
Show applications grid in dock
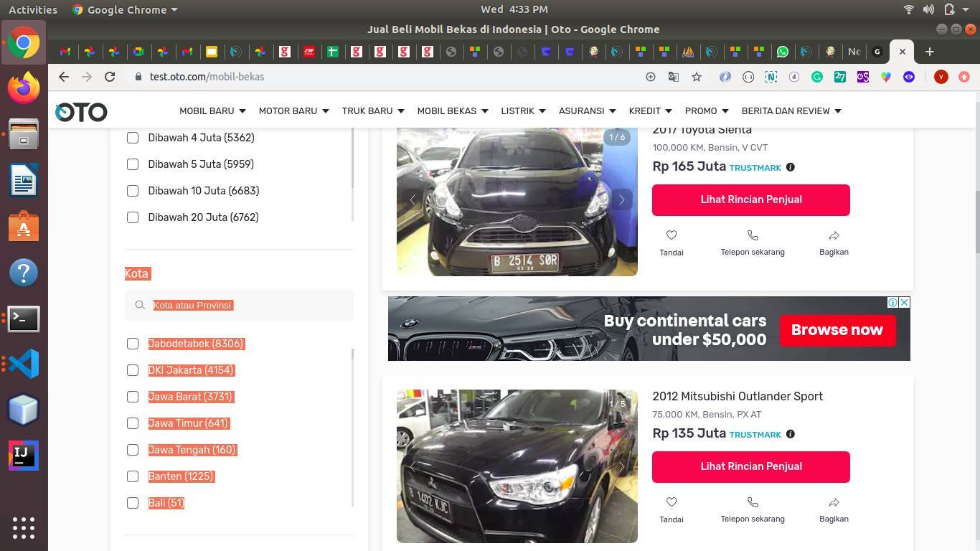click(x=24, y=527)
